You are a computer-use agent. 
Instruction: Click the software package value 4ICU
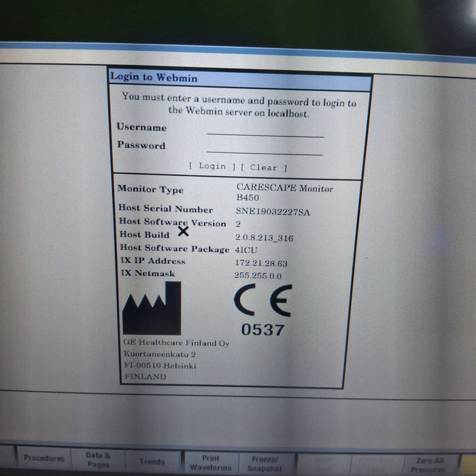pos(246,250)
